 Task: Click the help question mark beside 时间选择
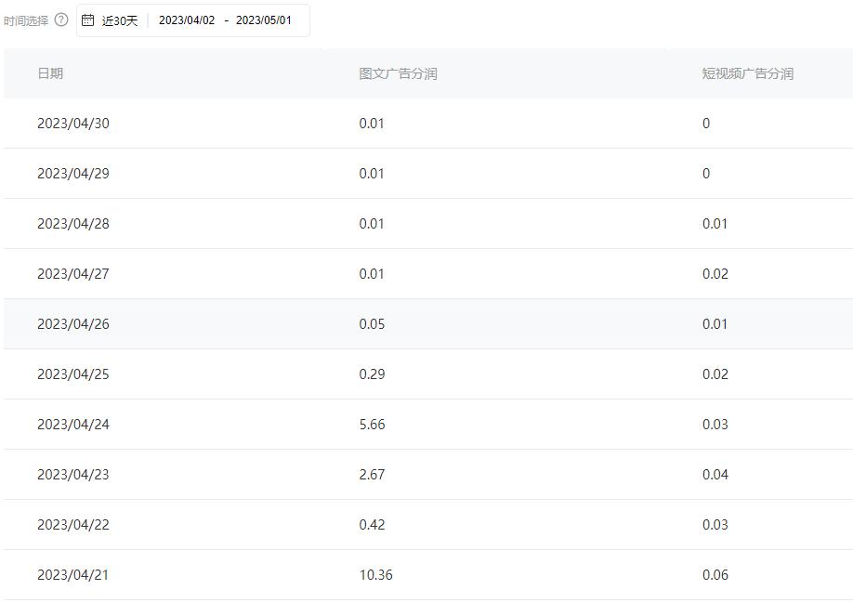(61, 20)
